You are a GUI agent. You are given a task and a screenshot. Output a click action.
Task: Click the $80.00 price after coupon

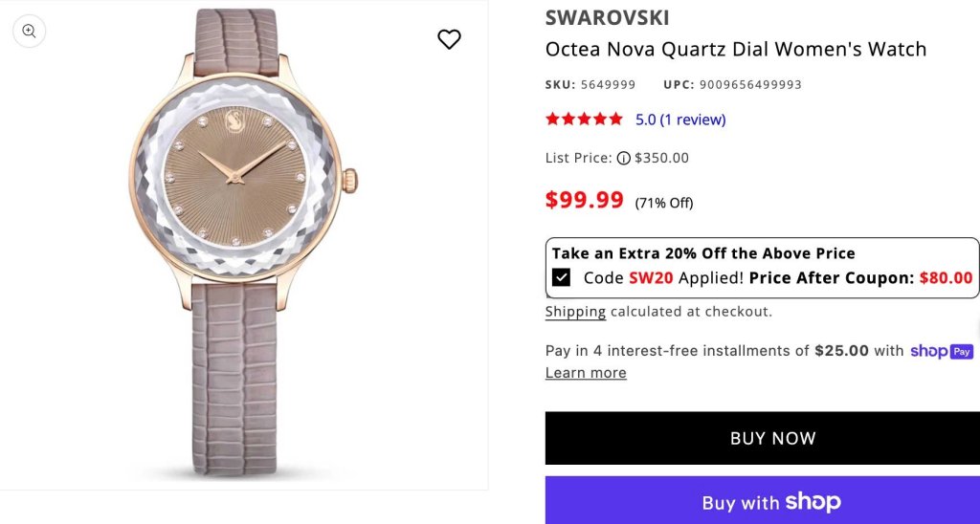point(946,278)
